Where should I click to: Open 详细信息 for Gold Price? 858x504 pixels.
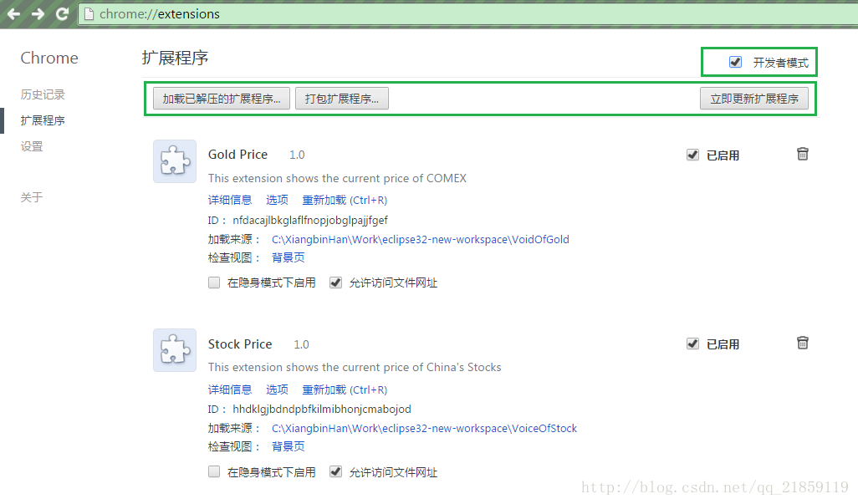coord(230,200)
